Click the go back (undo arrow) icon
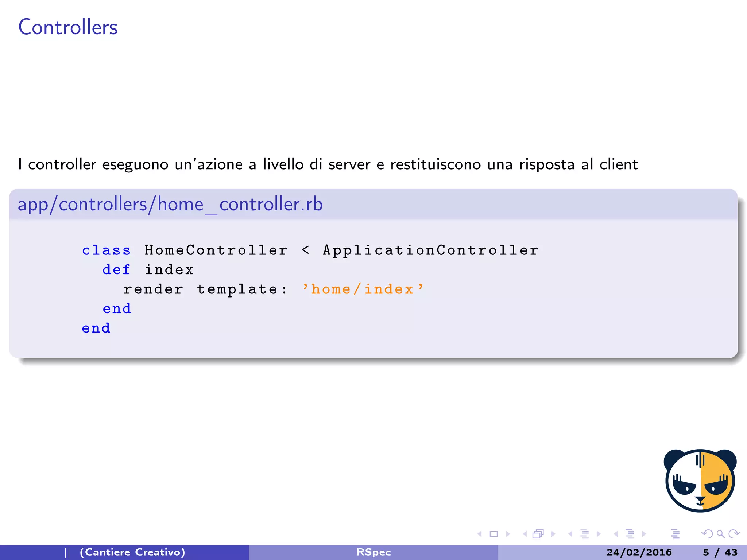Image resolution: width=747 pixels, height=560 pixels. [707, 534]
